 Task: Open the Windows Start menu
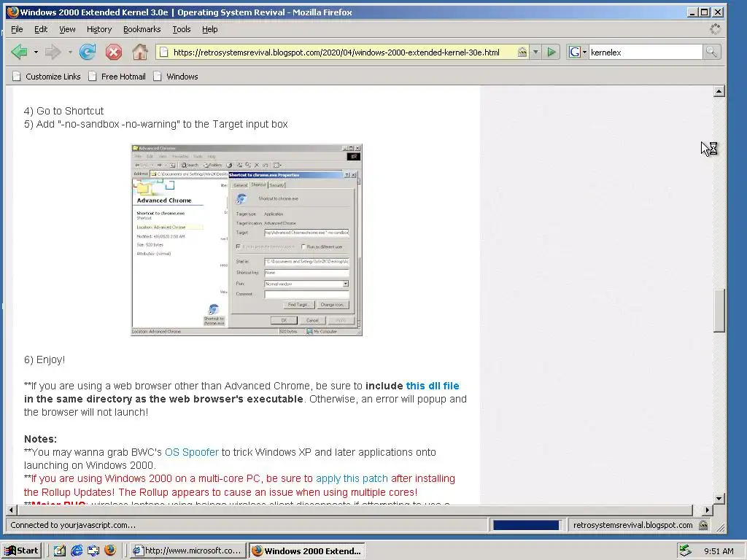[21, 551]
